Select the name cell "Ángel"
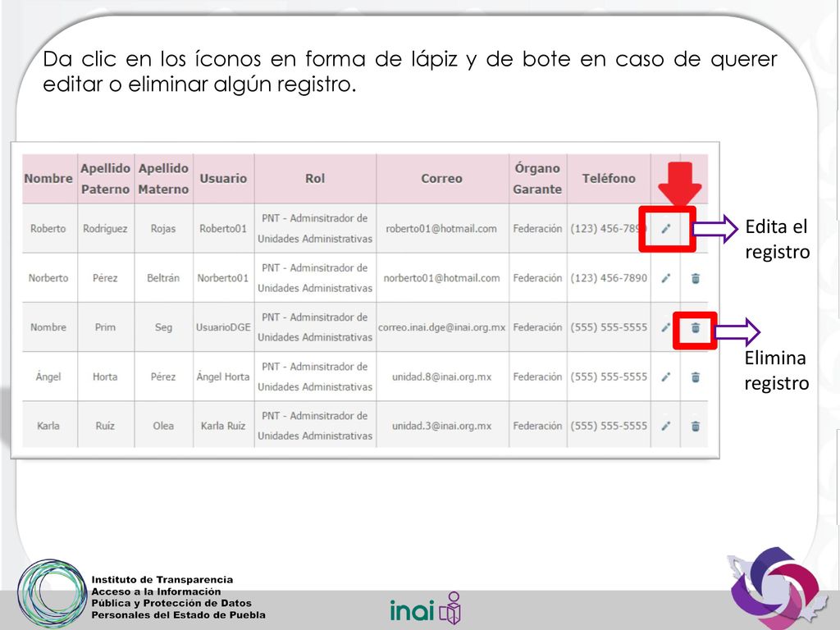The image size is (840, 630). click(x=48, y=377)
